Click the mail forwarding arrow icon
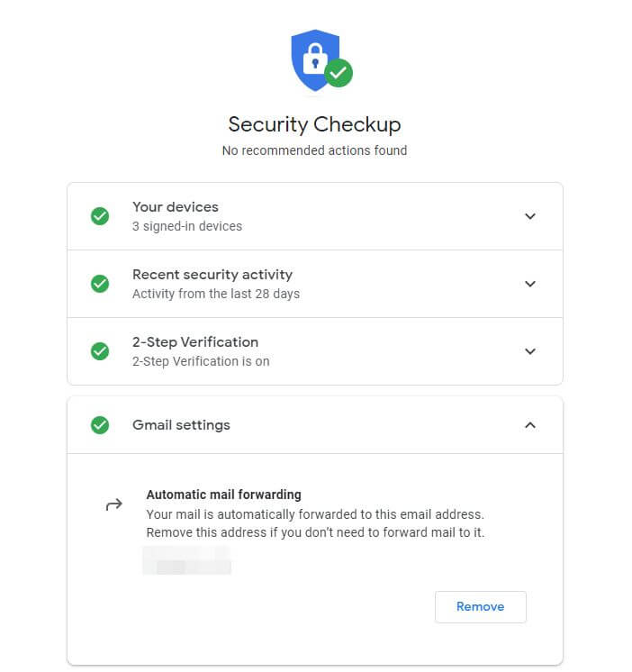 click(x=114, y=504)
